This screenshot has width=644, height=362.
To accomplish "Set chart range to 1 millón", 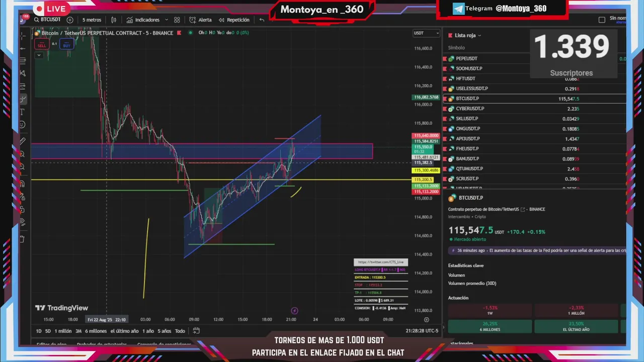I will (x=63, y=331).
